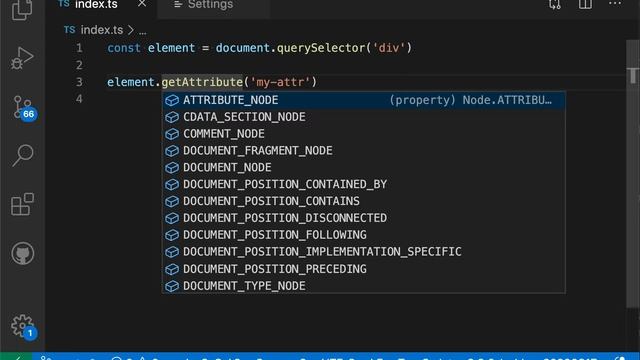This screenshot has width=640, height=360.
Task: Select DOCUMENT_POSITION_DISCONNECTED suggestion
Action: coord(364,218)
